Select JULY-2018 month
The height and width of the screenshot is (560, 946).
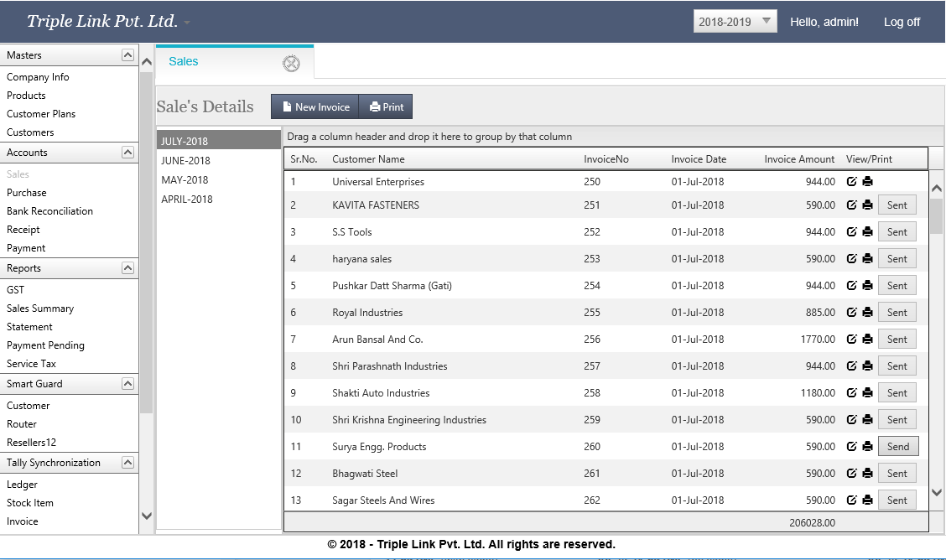coord(218,141)
